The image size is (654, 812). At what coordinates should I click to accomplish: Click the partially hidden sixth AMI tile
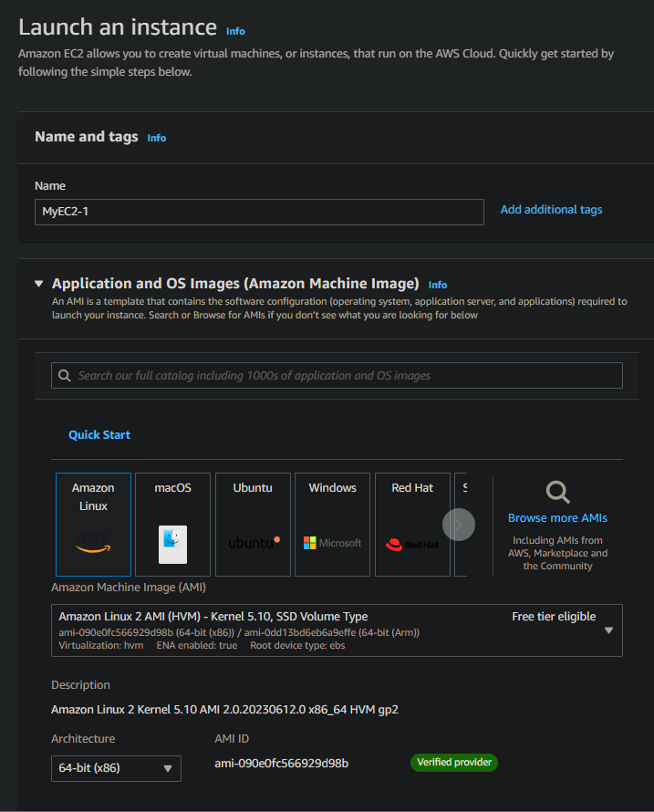(x=461, y=524)
